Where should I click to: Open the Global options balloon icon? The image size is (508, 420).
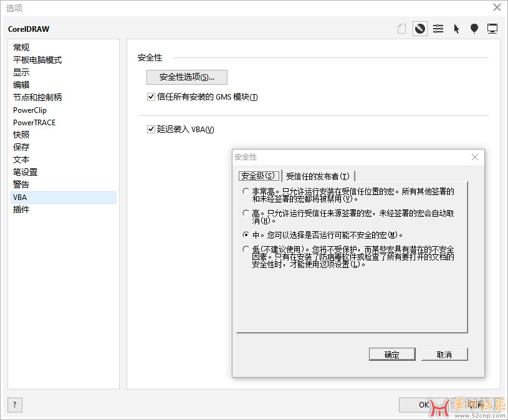click(x=474, y=29)
